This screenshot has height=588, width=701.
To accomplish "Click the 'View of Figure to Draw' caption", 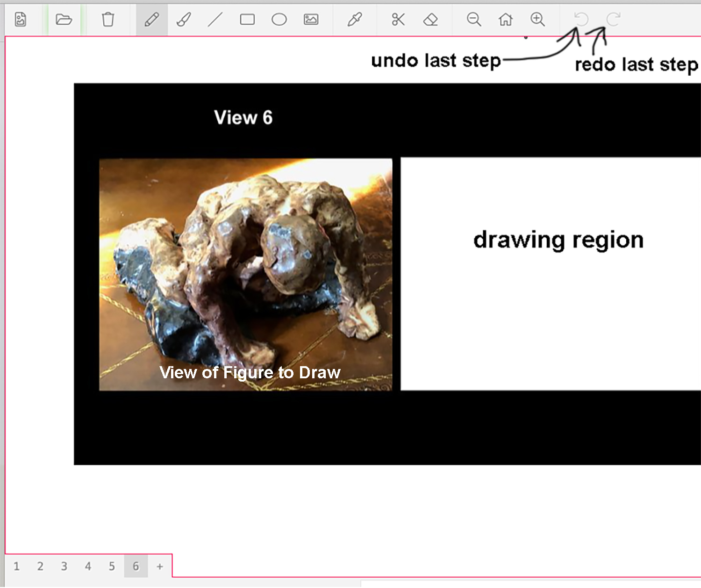I will 250,373.
